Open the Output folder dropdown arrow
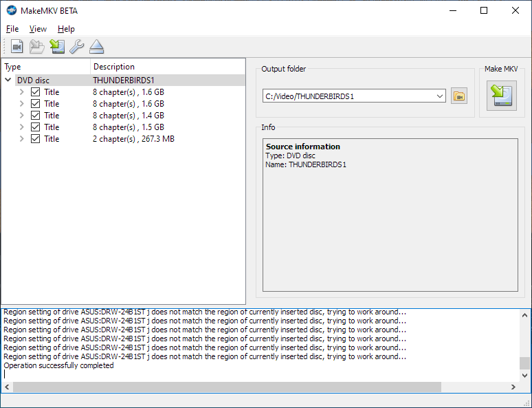Image resolution: width=532 pixels, height=408 pixels. point(440,96)
